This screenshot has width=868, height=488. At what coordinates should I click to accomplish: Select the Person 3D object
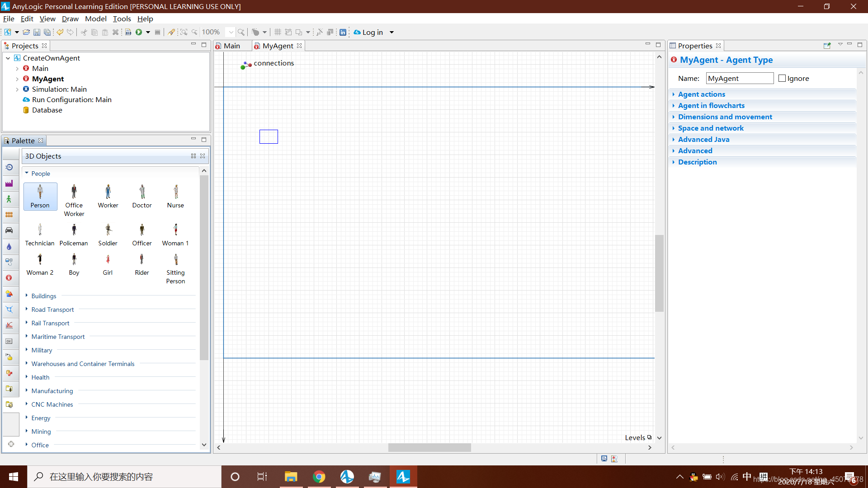click(x=40, y=196)
